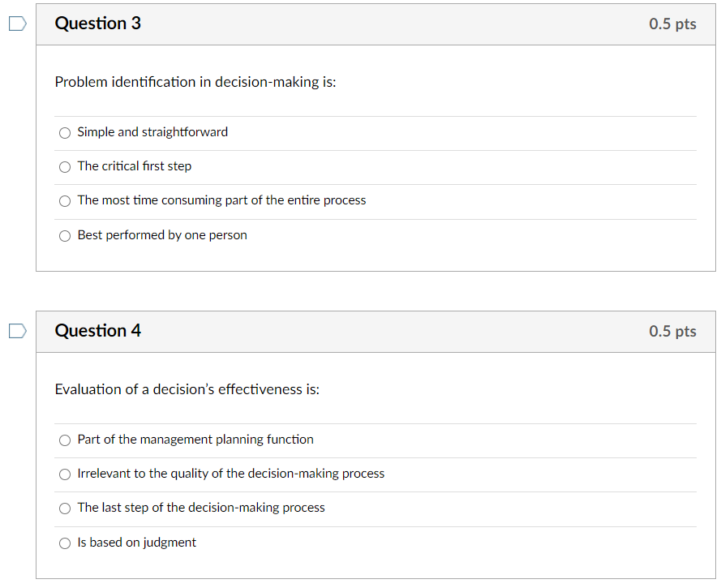Select 'The critical first step' answer
The width and height of the screenshot is (721, 588).
(64, 166)
